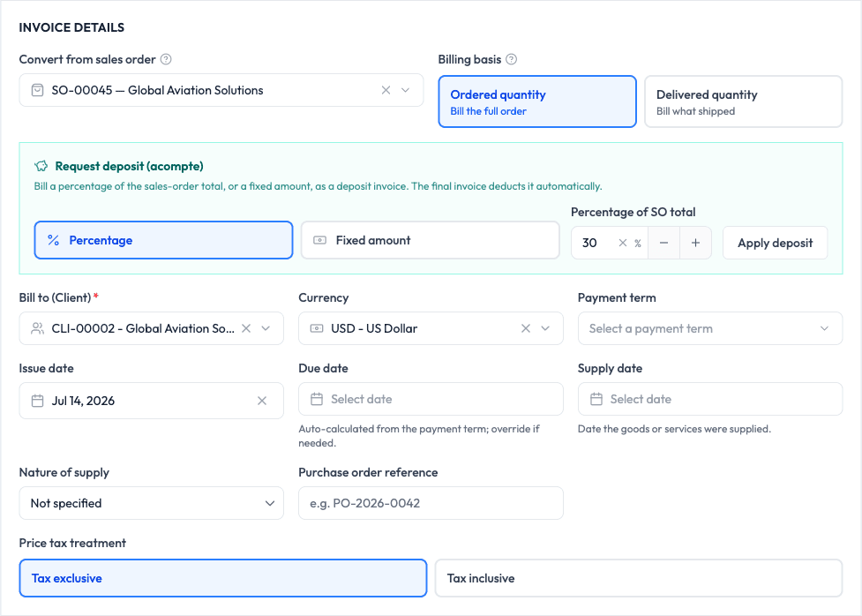Open the Payment term dropdown

(710, 328)
